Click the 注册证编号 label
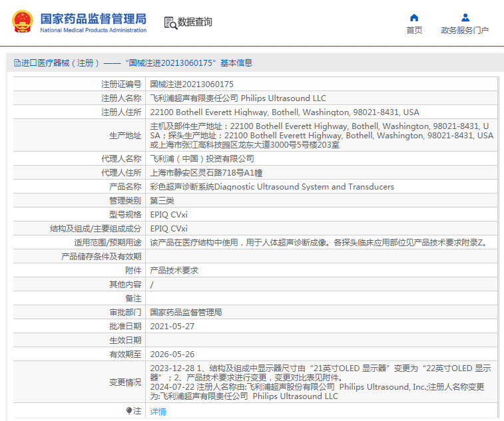The width and height of the screenshot is (504, 421). click(x=121, y=84)
